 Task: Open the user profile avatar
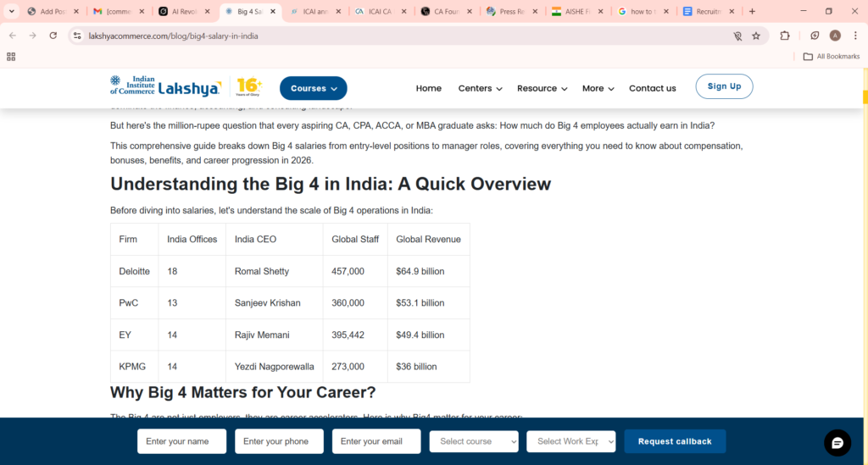coord(835,36)
